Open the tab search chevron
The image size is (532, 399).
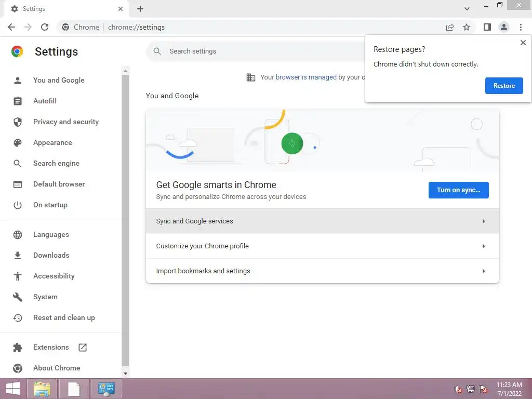click(467, 9)
